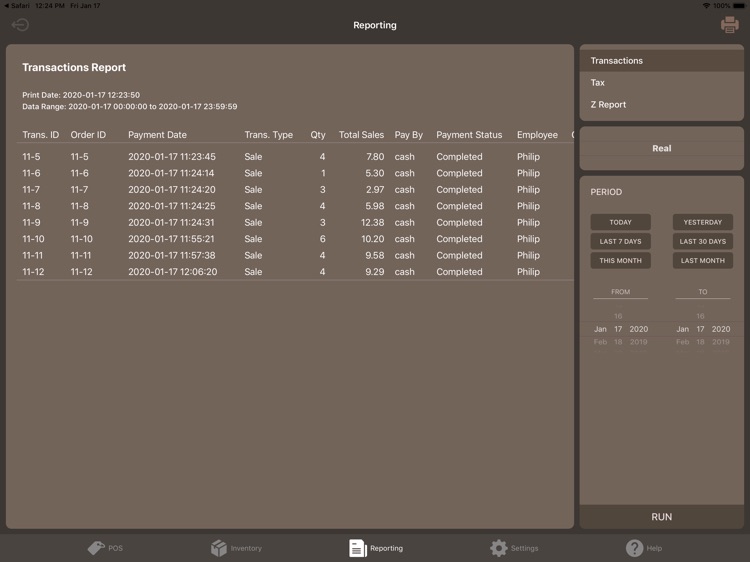Choose the THIS MONTH period
This screenshot has height=562, width=750.
click(x=620, y=260)
